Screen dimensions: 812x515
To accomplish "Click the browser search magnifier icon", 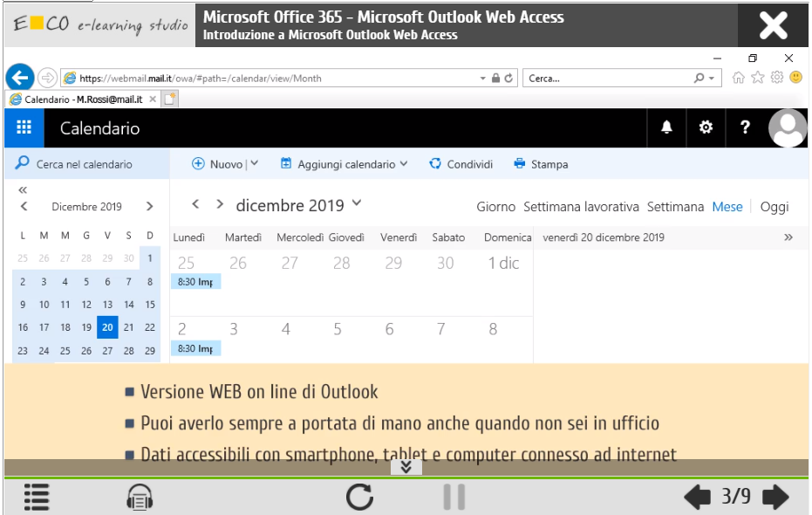I will tap(699, 78).
